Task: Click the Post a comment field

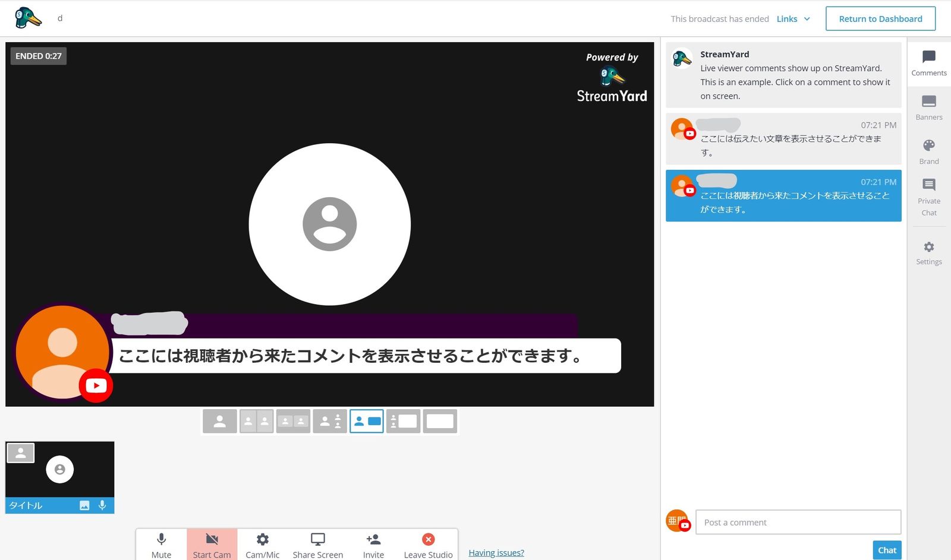Action: click(x=798, y=522)
